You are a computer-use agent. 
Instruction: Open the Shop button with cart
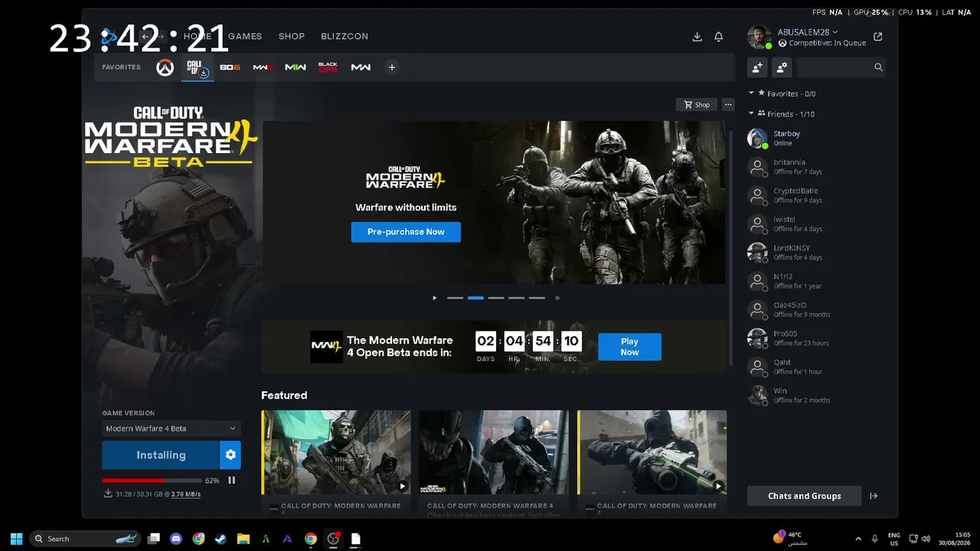[x=697, y=105]
